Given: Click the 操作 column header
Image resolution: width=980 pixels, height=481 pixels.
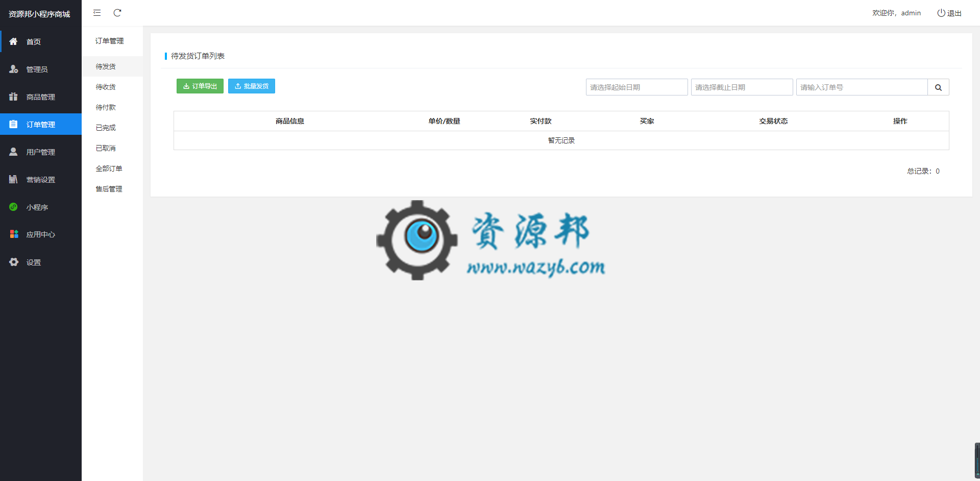Looking at the screenshot, I should coord(900,121).
